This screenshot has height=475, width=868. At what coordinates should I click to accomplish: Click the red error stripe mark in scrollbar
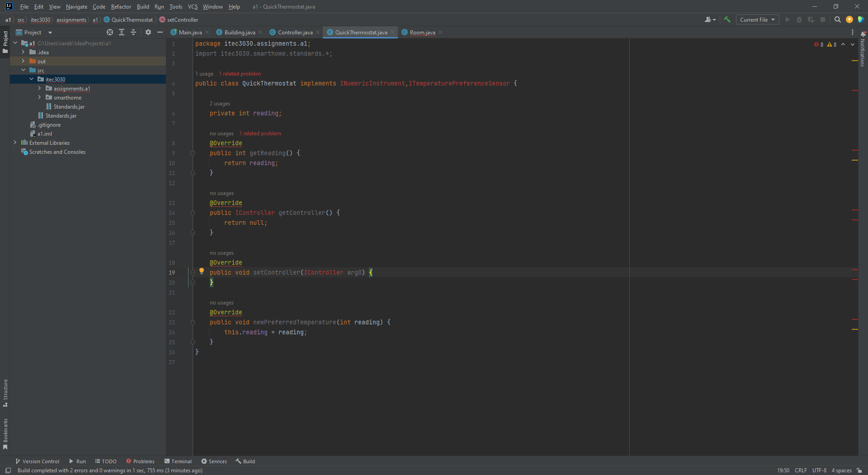point(854,90)
